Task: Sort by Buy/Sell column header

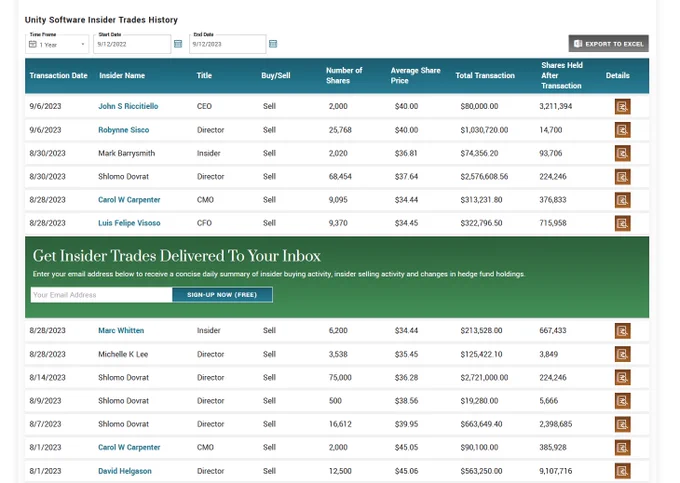Action: tap(276, 75)
